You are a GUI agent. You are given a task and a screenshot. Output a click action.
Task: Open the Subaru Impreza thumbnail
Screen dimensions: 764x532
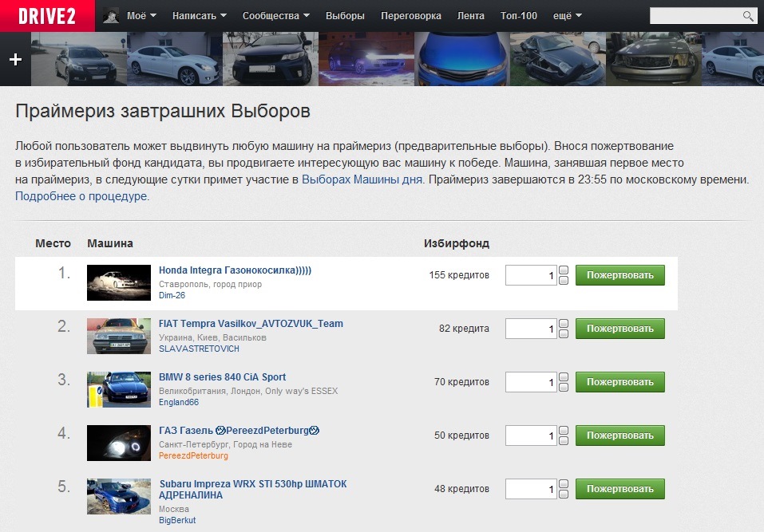point(119,496)
